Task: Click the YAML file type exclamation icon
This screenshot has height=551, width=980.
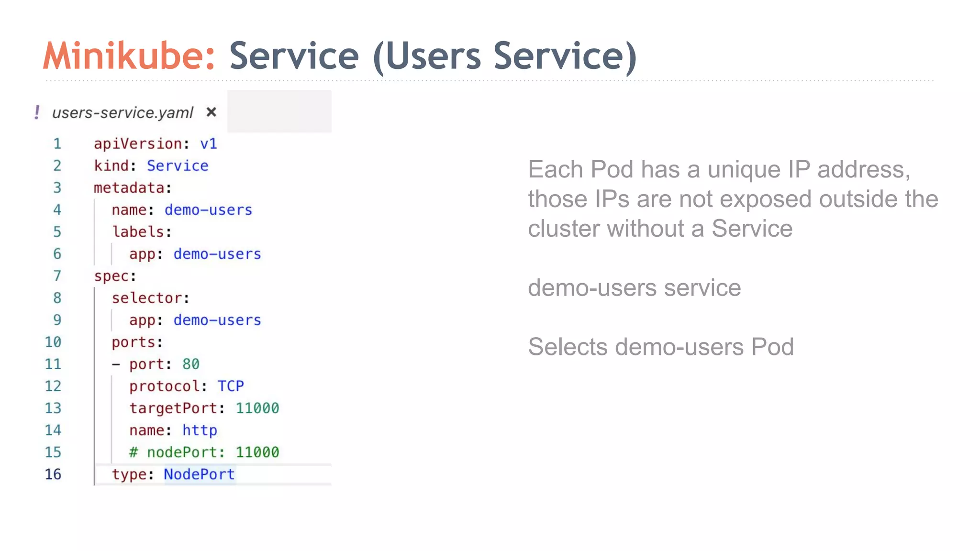Action: click(37, 112)
